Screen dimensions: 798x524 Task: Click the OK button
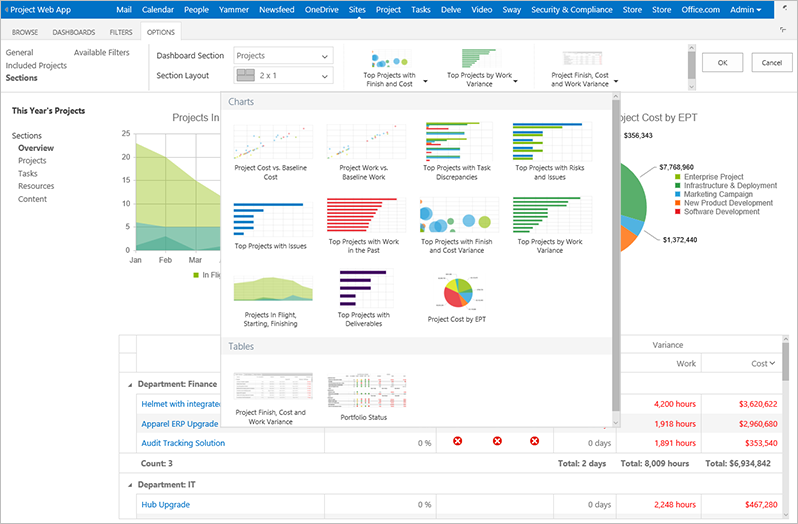click(722, 62)
